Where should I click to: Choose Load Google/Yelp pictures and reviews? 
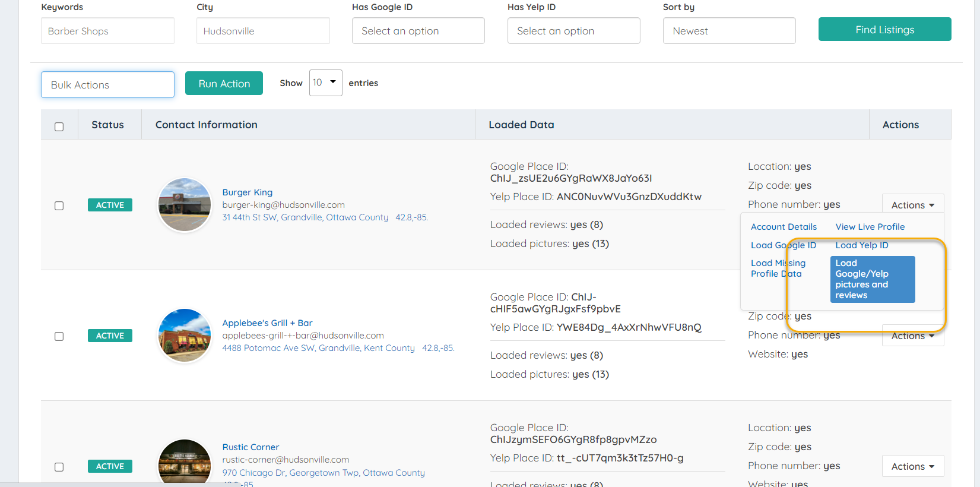point(873,279)
